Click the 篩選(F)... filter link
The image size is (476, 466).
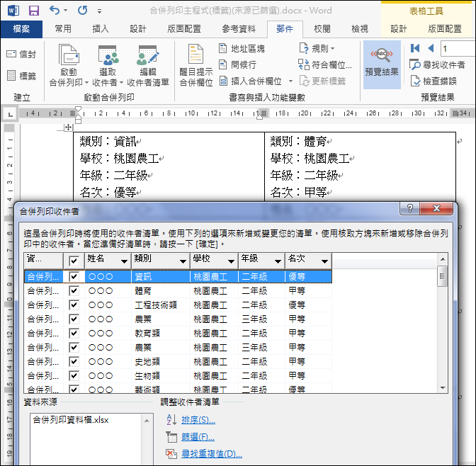[x=198, y=437]
